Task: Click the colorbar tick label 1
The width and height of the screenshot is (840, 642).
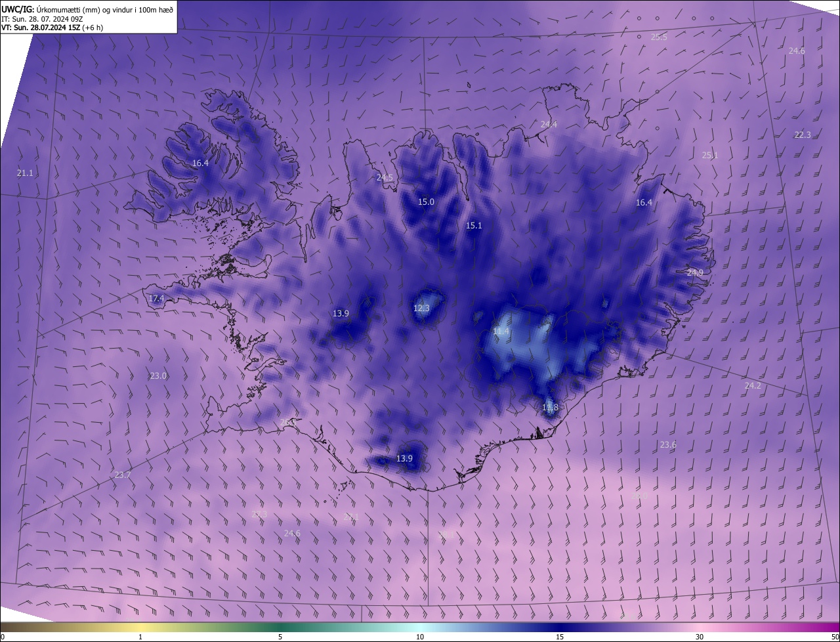Action: tap(140, 637)
